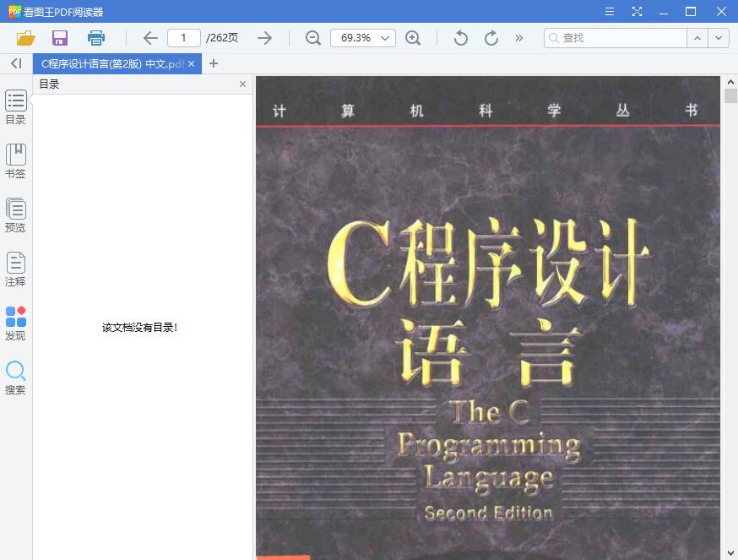Go to previous page with left arrow

150,38
